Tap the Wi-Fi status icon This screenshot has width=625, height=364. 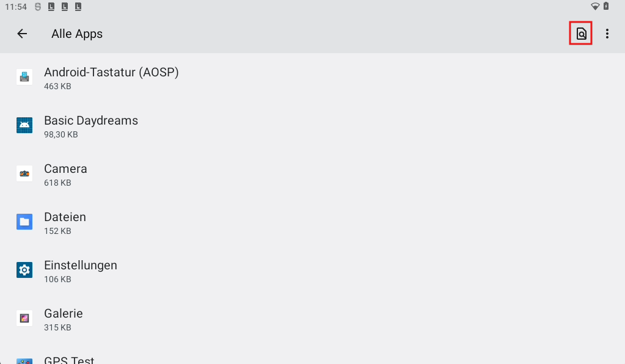tap(595, 7)
